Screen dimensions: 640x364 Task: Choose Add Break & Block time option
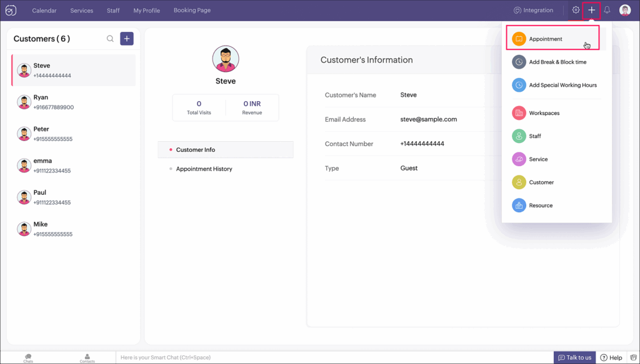[557, 62]
